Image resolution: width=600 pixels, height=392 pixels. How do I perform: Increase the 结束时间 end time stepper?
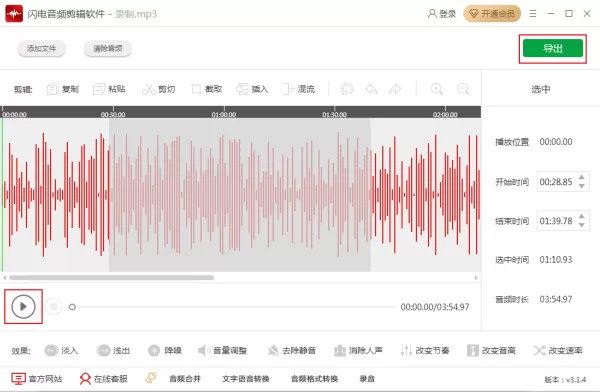click(582, 216)
